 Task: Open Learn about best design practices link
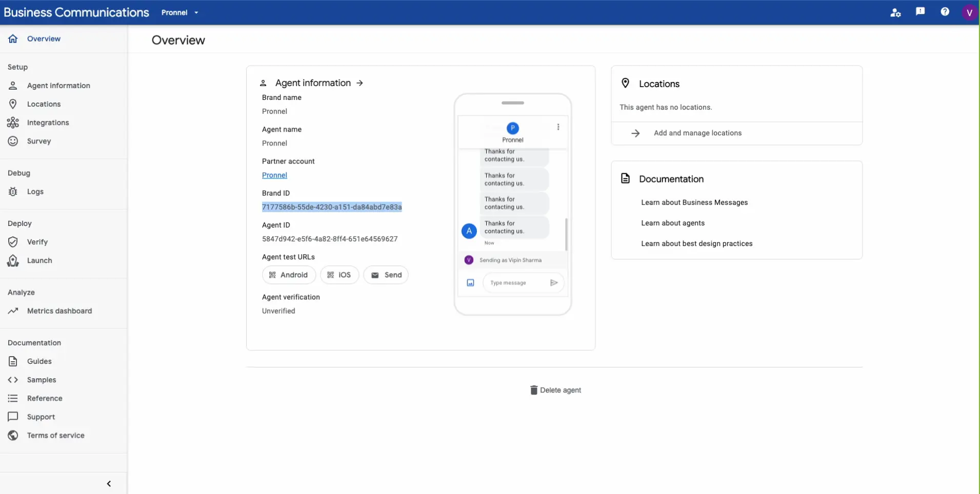click(x=696, y=243)
